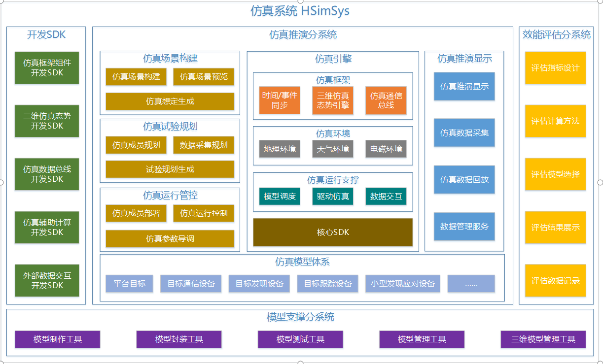
Task: Select the 仿真场景预览 box
Action: (204, 77)
